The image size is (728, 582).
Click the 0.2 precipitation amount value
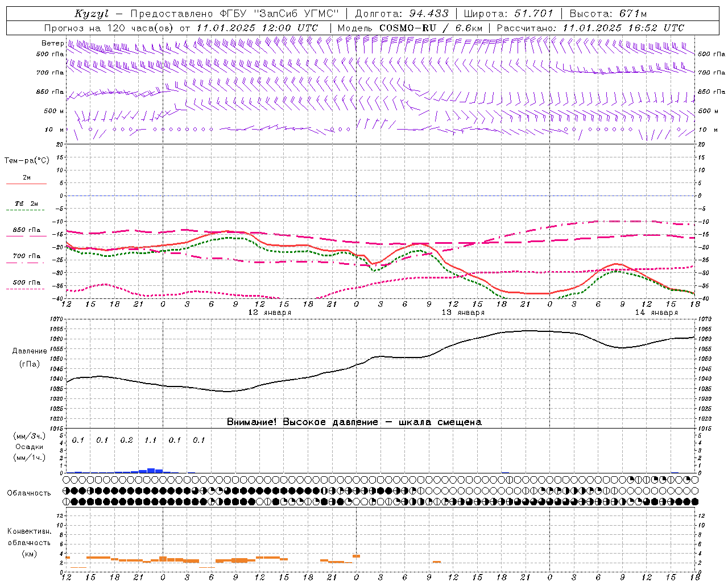[x=126, y=440]
